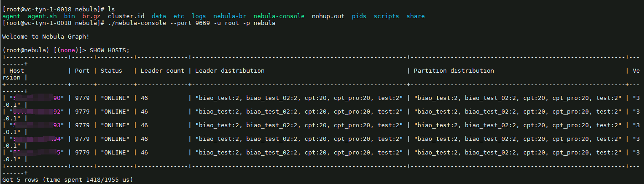The image size is (644, 184).
Task: Click the logs directory name
Action: [199, 16]
